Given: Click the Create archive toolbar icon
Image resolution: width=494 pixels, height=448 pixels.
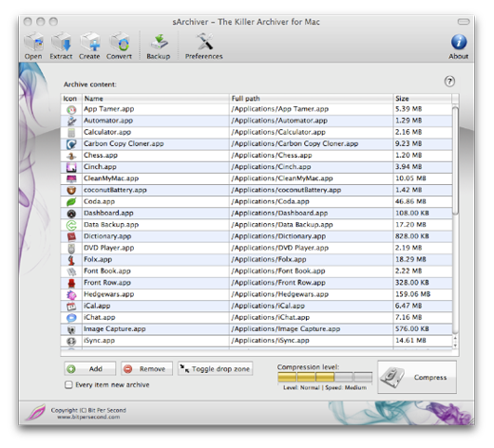Looking at the screenshot, I should 89,42.
